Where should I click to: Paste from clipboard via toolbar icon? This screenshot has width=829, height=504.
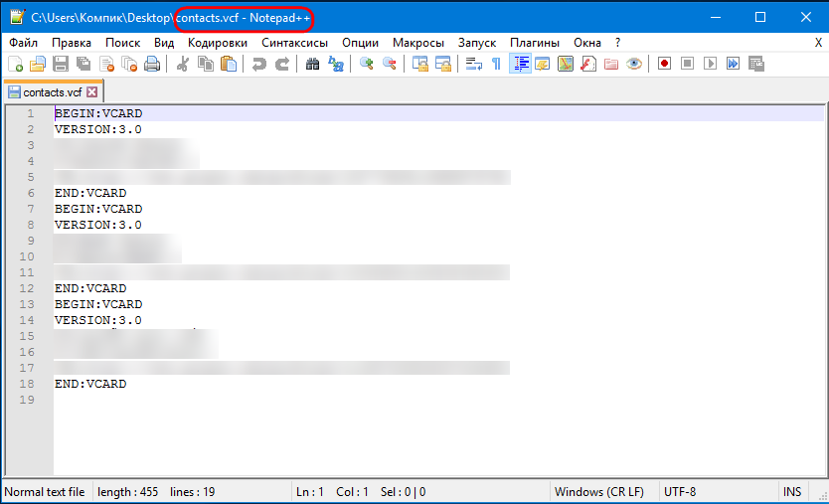[x=229, y=64]
